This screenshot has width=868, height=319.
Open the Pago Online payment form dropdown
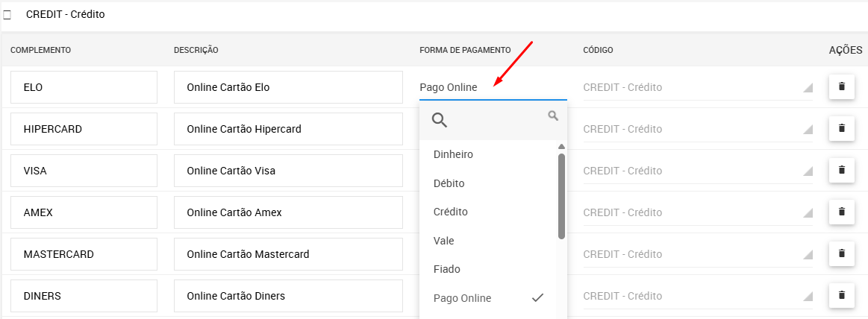[493, 87]
